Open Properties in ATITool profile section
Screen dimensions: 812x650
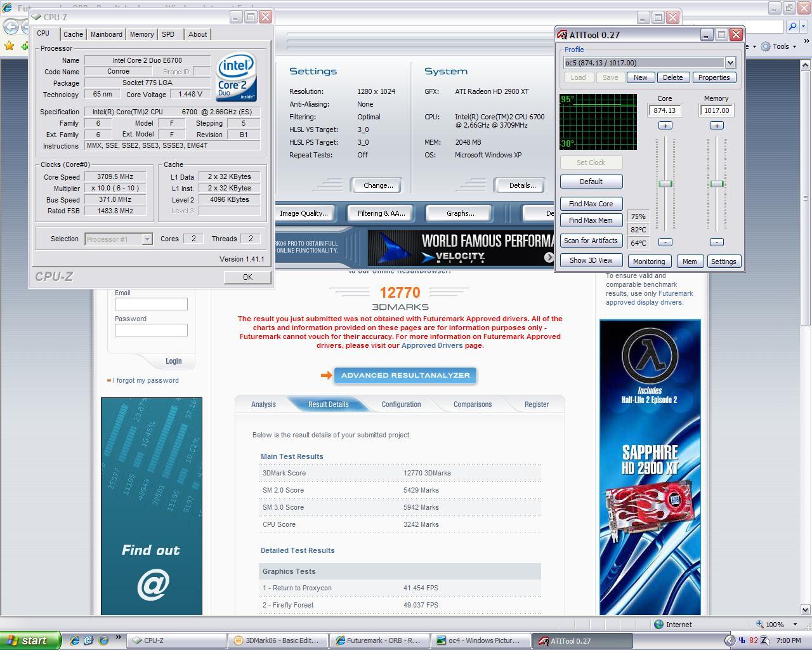point(714,77)
